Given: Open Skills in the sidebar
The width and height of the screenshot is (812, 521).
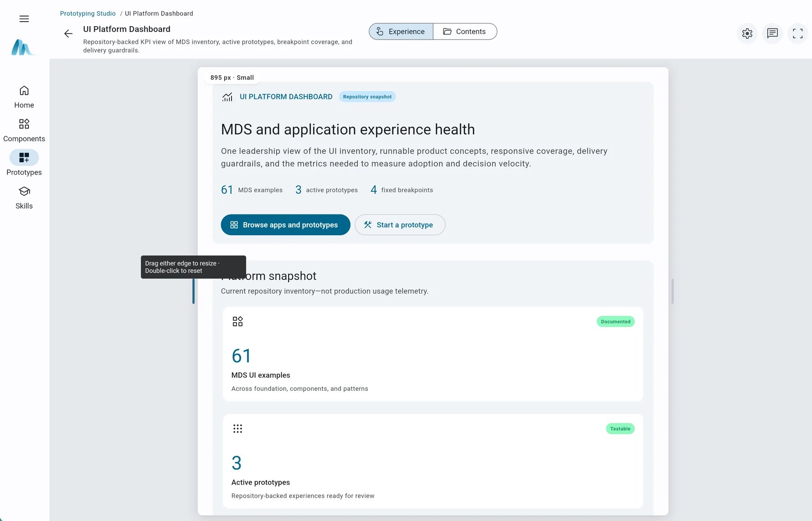Looking at the screenshot, I should click(x=24, y=198).
